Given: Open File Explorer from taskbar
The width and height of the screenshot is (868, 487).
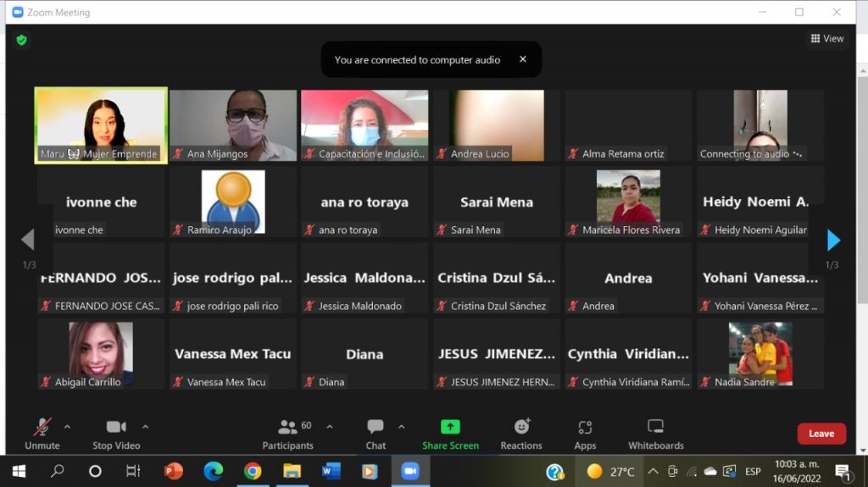Looking at the screenshot, I should [292, 471].
